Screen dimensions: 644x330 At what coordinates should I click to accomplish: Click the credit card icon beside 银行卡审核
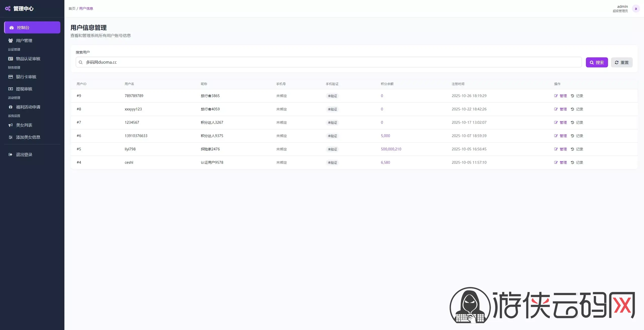click(x=11, y=77)
